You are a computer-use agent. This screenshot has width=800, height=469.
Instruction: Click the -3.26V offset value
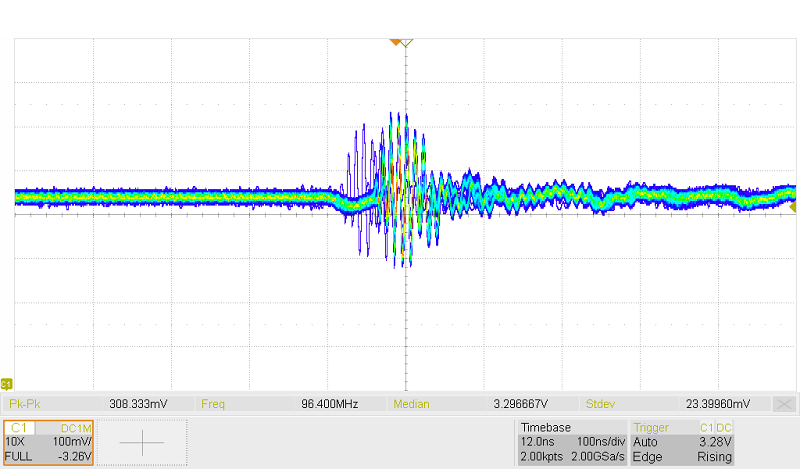[x=74, y=456]
